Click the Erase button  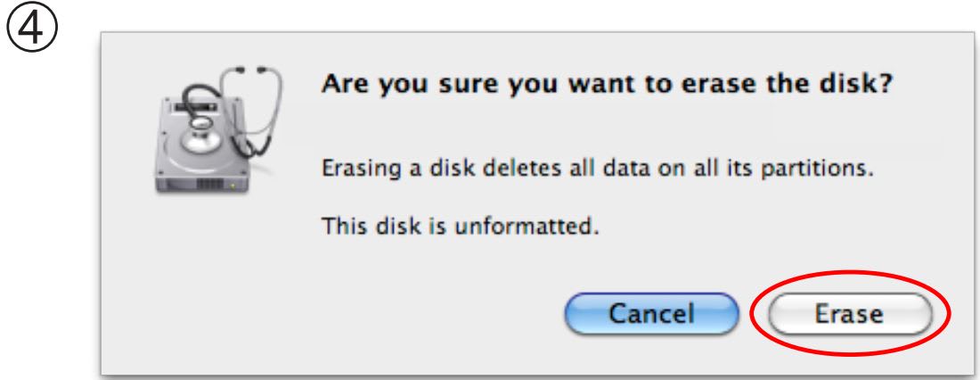click(851, 314)
